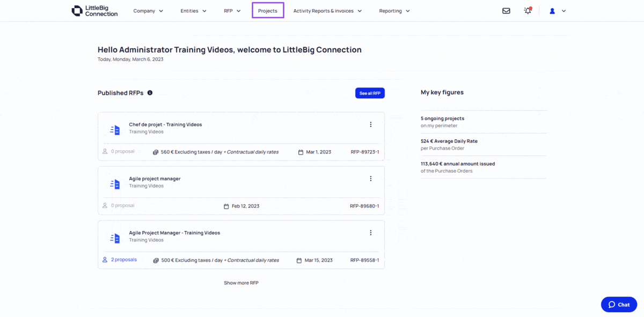Open three-dot menu for Agile Project Manager - Training Videos
This screenshot has width=644, height=317.
[x=370, y=233]
